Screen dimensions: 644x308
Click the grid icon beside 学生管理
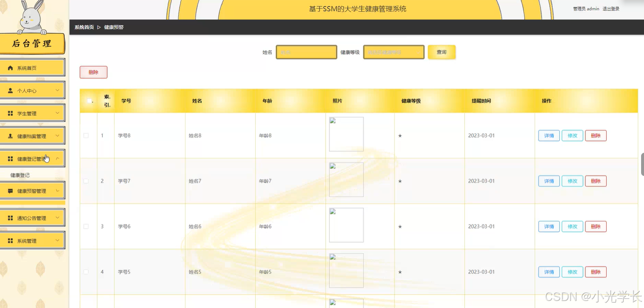pyautogui.click(x=10, y=113)
